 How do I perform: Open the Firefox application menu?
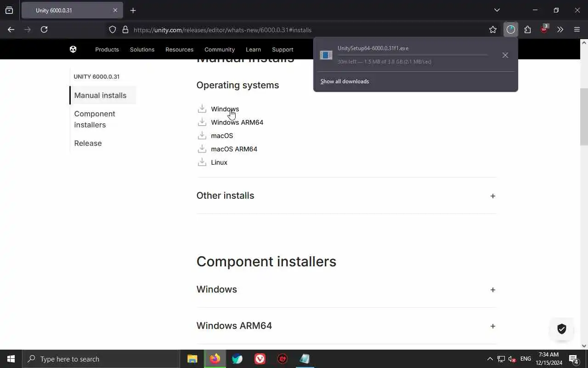(577, 29)
